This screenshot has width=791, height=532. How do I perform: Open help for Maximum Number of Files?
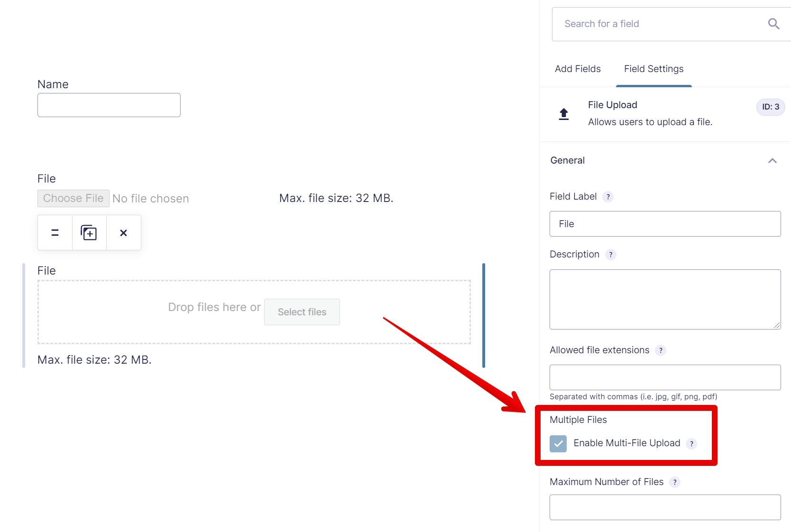point(675,482)
